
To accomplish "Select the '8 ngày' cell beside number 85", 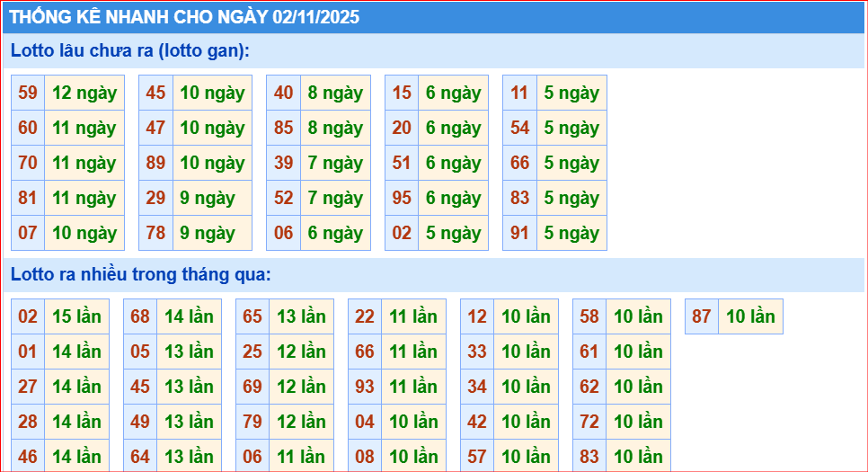I will [x=335, y=128].
